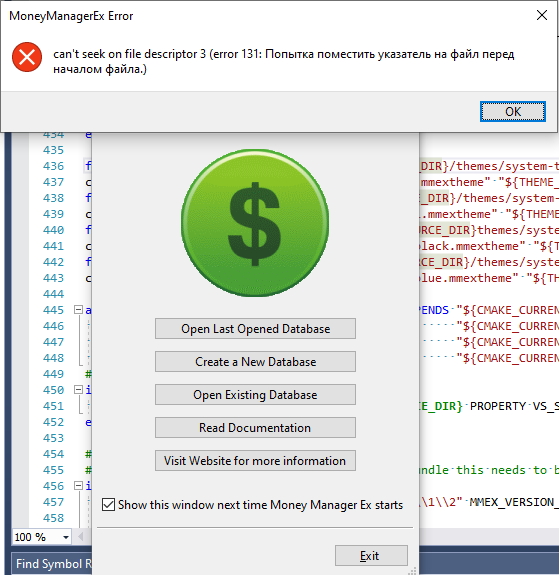This screenshot has width=559, height=575.
Task: Open Last Opened Database
Action: pos(255,329)
